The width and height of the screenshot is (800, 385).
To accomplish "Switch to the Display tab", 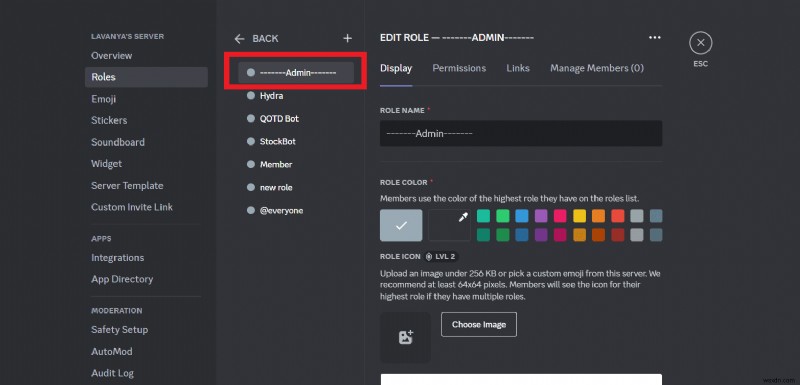I will (396, 68).
